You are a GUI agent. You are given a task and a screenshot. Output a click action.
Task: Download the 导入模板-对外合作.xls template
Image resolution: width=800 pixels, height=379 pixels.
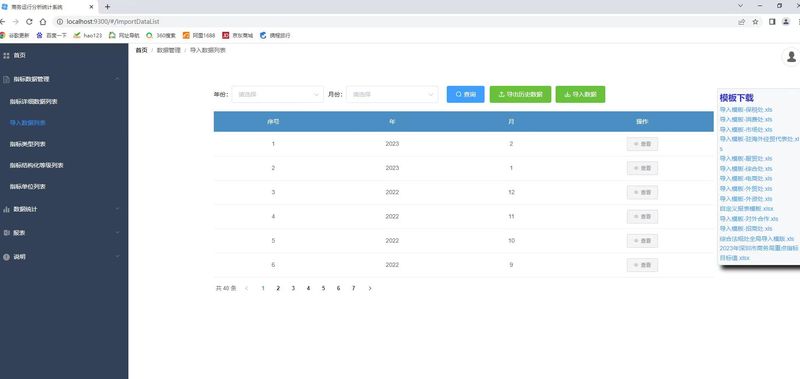749,219
